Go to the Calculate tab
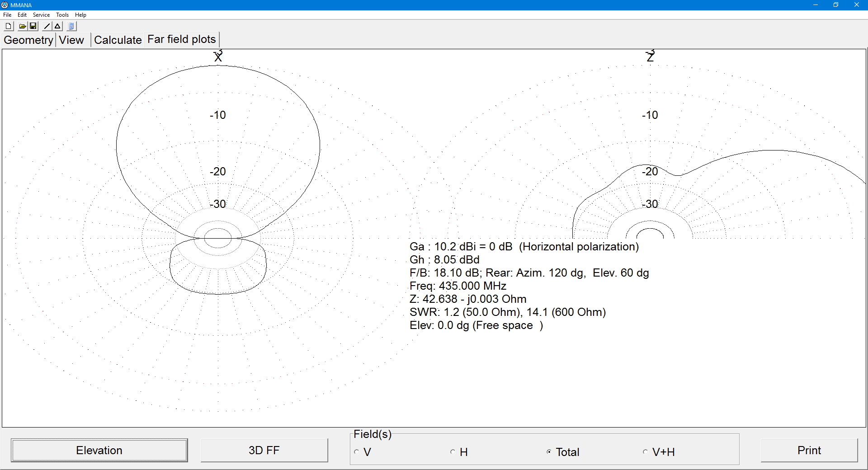 point(118,40)
